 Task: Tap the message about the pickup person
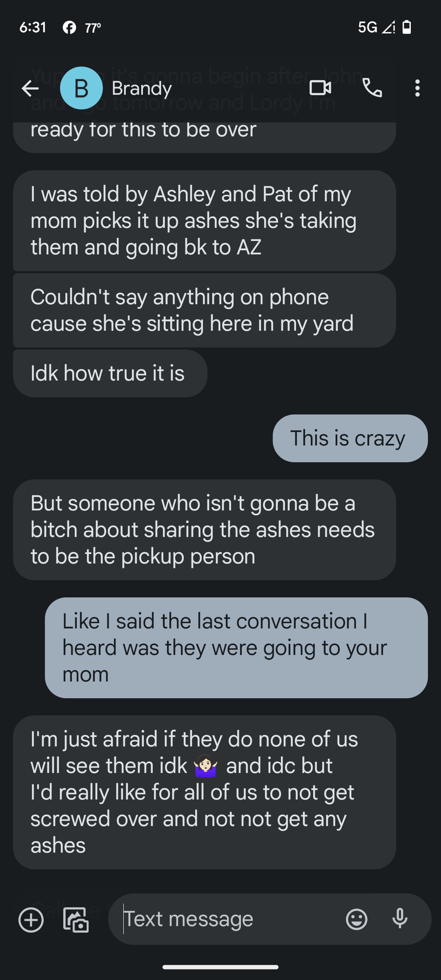click(205, 530)
